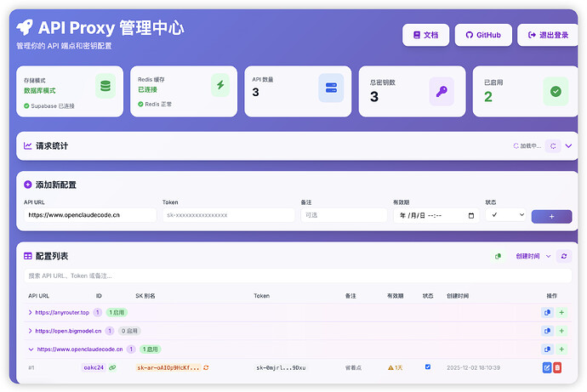Click the total keys key icon
587x392 pixels.
(442, 91)
